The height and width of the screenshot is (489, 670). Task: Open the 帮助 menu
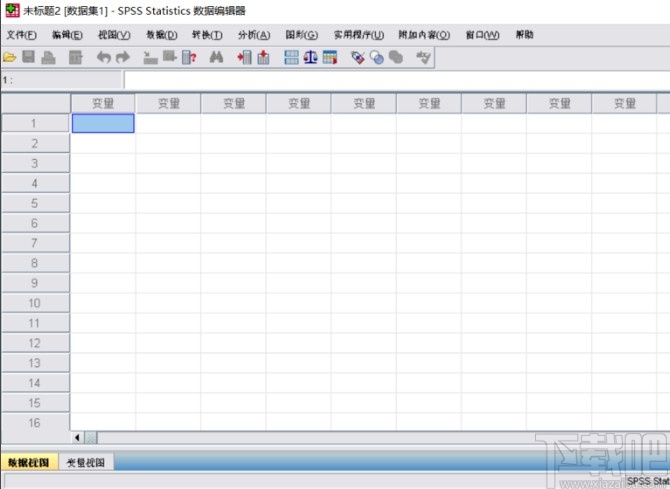coord(524,35)
